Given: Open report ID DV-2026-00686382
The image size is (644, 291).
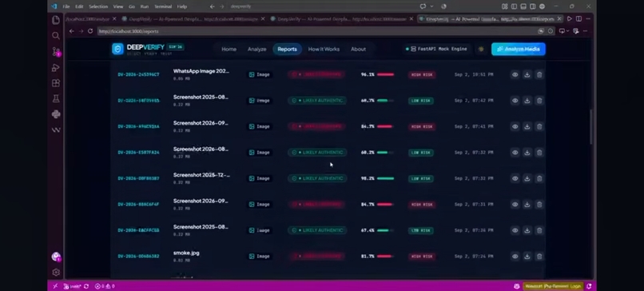Looking at the screenshot, I should point(138,257).
